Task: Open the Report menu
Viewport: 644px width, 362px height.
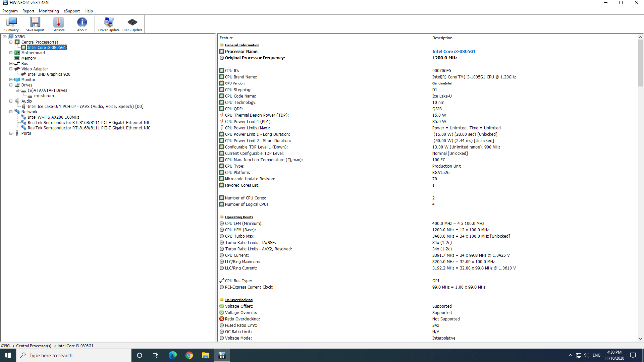Action: (28, 11)
